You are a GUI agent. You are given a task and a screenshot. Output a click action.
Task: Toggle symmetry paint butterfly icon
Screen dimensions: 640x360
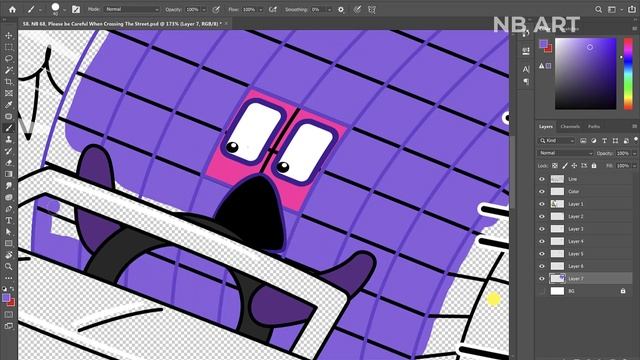pyautogui.click(x=372, y=9)
